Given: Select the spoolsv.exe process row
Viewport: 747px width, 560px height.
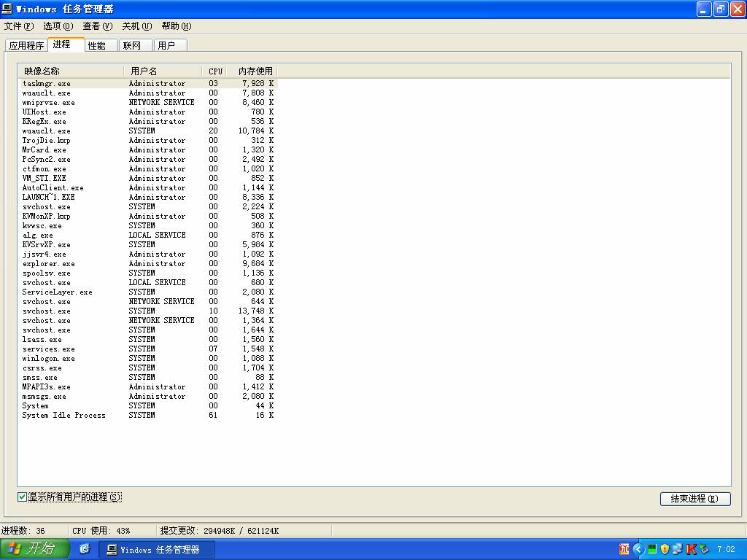Looking at the screenshot, I should pyautogui.click(x=148, y=273).
